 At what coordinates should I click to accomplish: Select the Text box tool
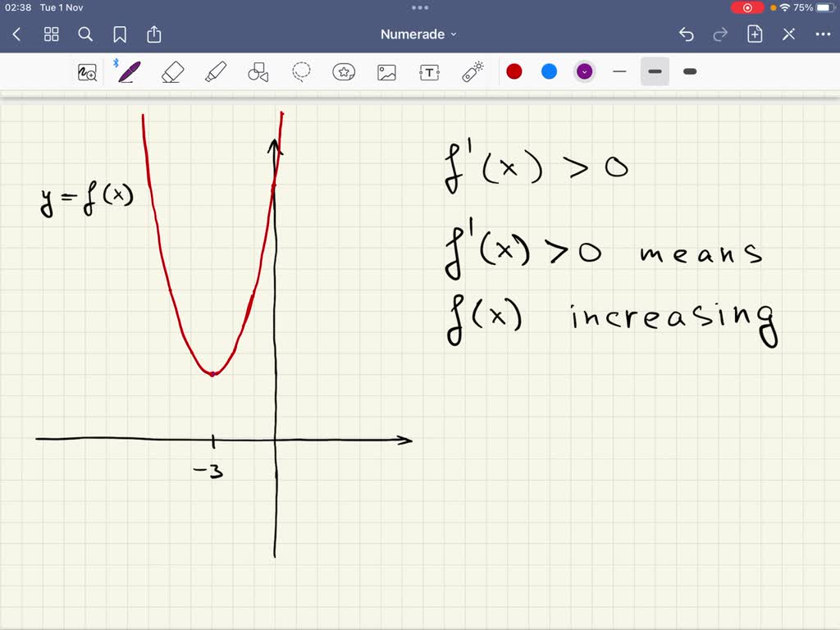(x=429, y=71)
